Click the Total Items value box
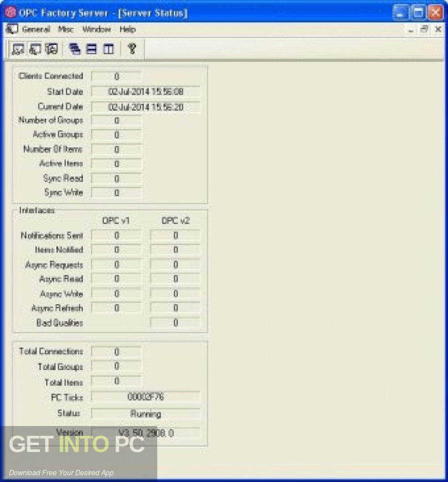Screen dimensions: 448x482 coord(116,381)
